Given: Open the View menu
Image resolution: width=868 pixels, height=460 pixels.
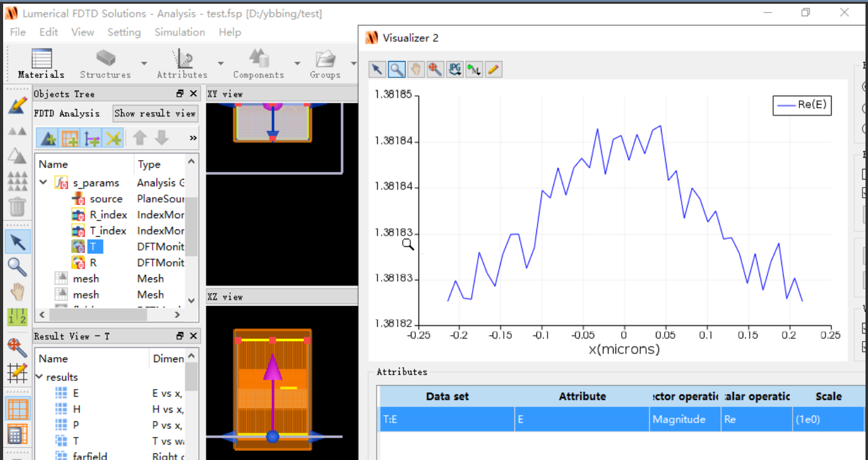Looking at the screenshot, I should (83, 32).
